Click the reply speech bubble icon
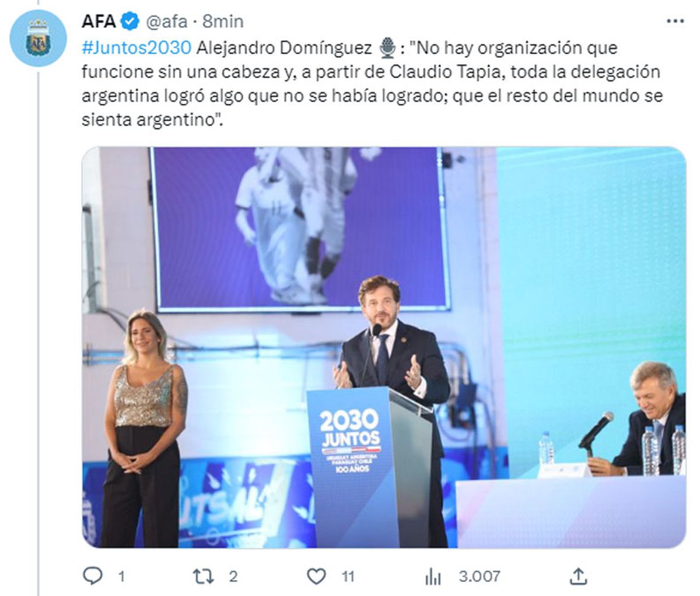 (x=92, y=576)
